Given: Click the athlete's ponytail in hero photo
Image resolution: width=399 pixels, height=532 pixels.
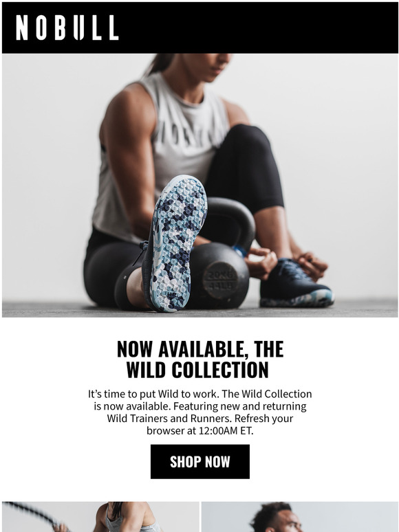Looking at the screenshot, I should click(x=160, y=63).
